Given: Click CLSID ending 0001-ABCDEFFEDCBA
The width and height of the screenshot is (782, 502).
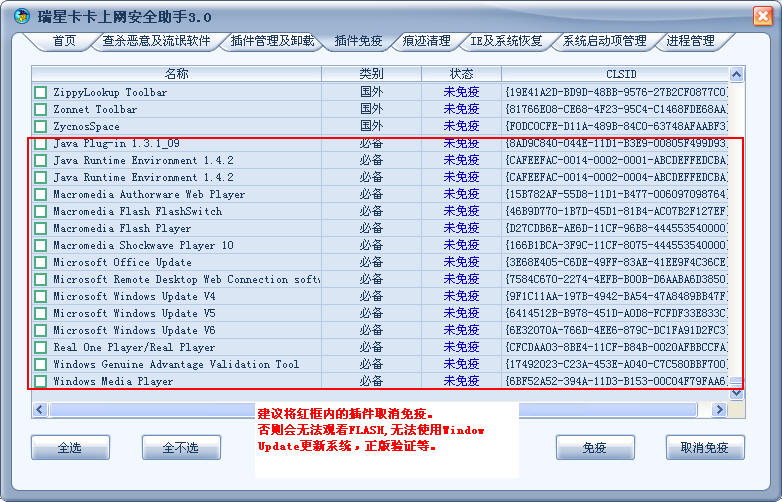Looking at the screenshot, I should [x=616, y=161].
